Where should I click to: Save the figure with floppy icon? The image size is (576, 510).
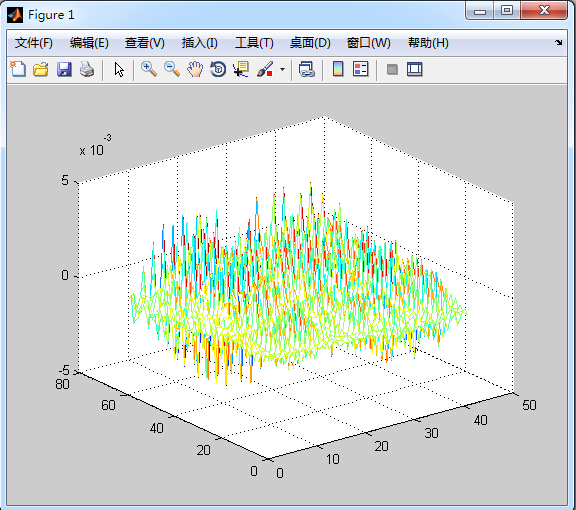(x=64, y=69)
